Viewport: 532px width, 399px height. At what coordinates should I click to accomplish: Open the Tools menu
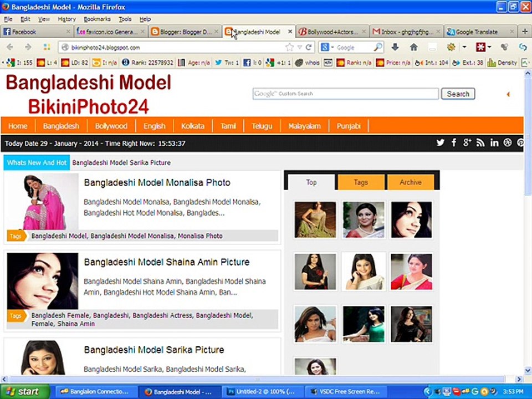[125, 19]
